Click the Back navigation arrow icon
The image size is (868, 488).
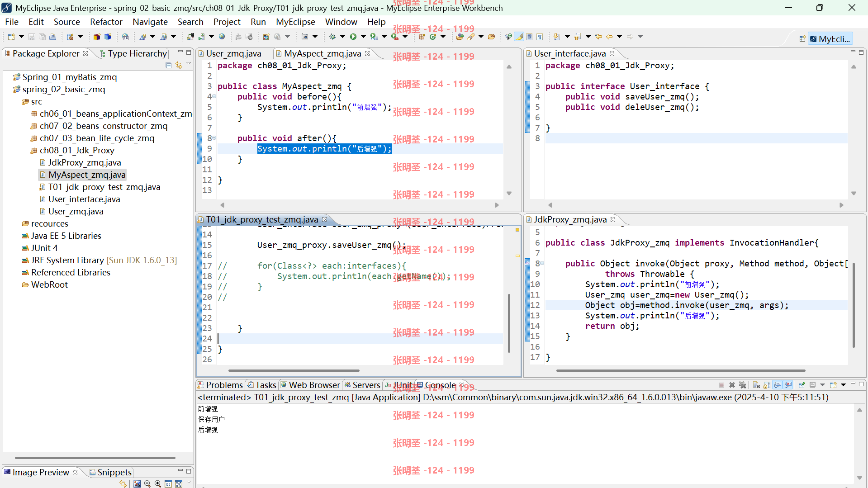609,37
